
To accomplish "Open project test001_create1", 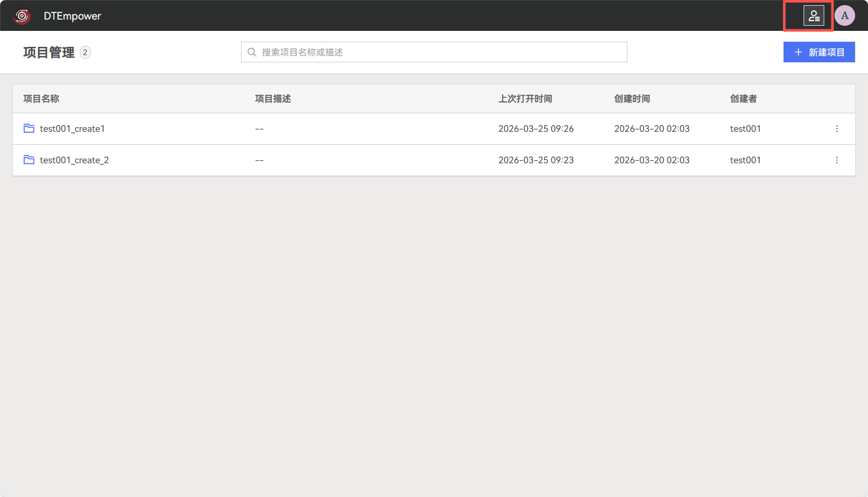I will [72, 129].
